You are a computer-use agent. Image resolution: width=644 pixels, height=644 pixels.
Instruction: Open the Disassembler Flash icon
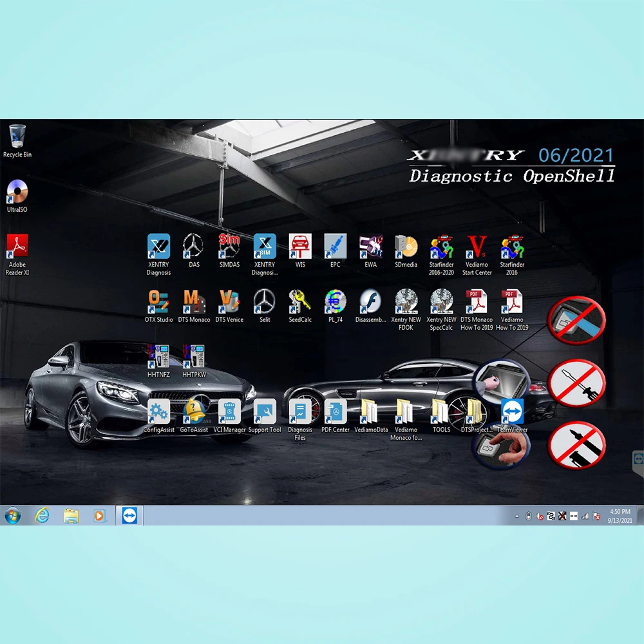click(x=371, y=305)
